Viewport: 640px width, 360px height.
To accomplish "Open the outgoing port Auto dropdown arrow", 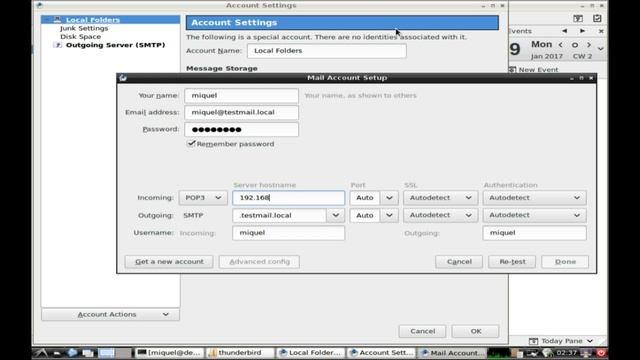I will [389, 216].
